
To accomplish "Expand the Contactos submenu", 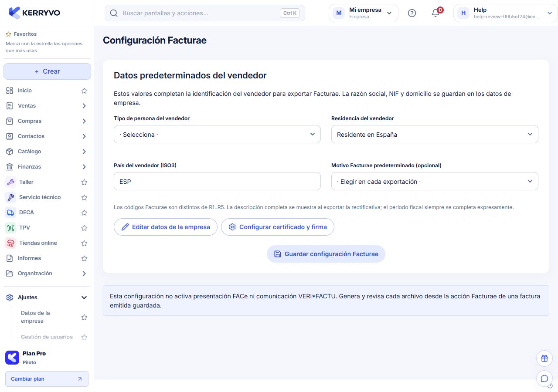I will tap(84, 136).
